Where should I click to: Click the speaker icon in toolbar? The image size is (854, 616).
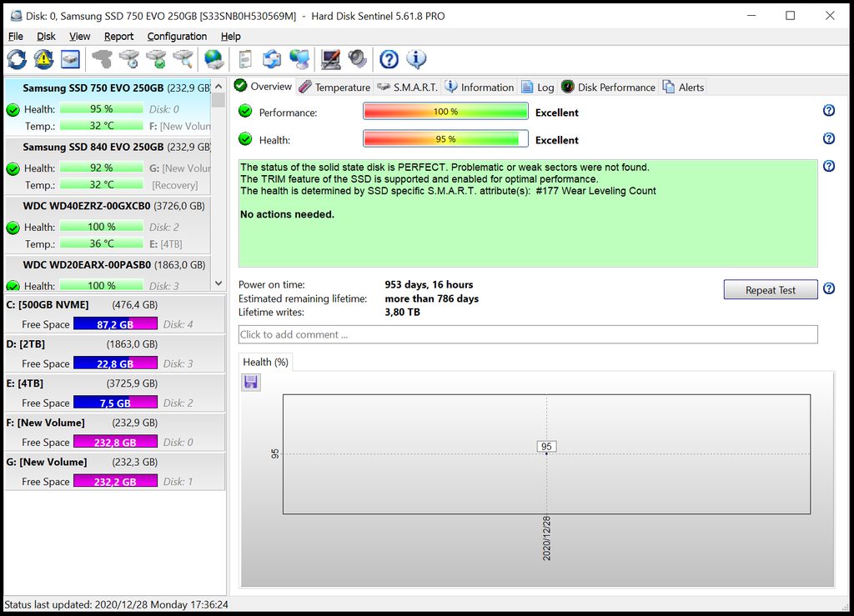(x=358, y=59)
